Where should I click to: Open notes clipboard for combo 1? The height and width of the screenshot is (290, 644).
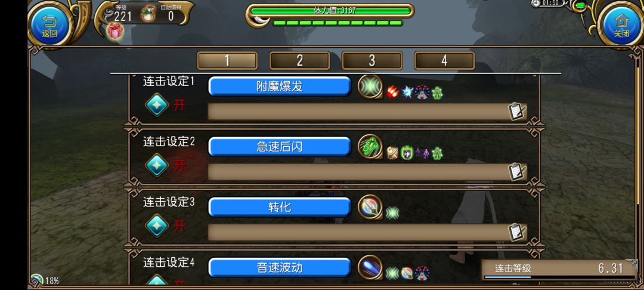pos(516,111)
